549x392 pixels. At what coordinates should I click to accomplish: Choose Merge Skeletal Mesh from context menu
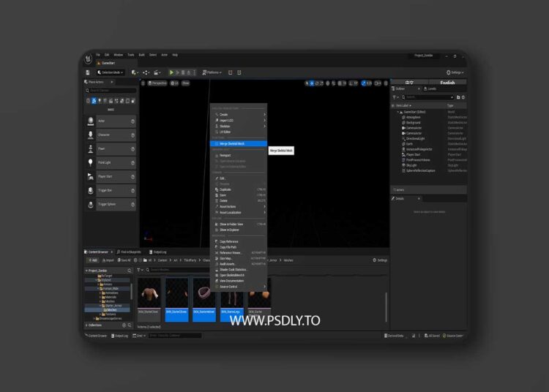(231, 143)
